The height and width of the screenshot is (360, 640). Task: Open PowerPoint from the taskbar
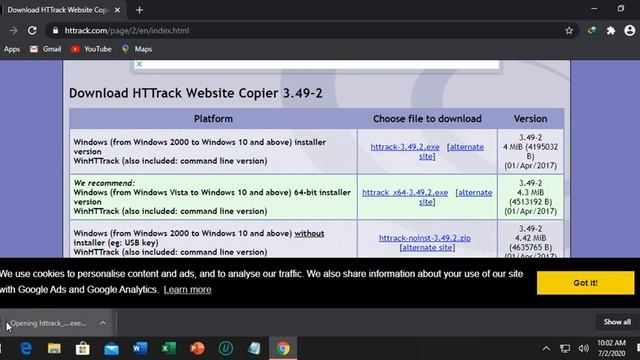pyautogui.click(x=198, y=349)
